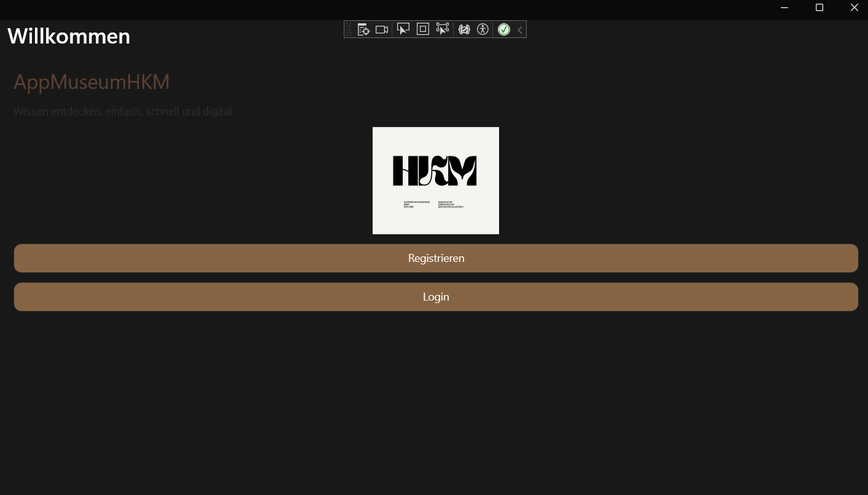Activate the Select Element tool

pos(403,29)
